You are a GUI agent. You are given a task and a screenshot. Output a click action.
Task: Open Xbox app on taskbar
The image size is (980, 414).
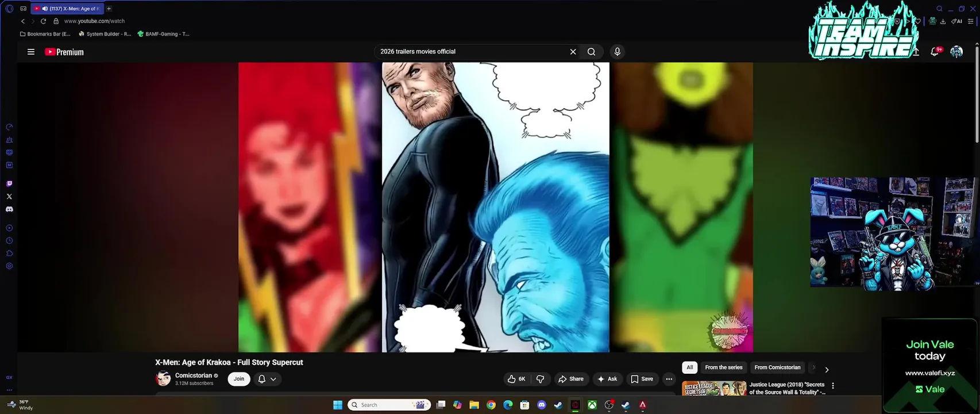(x=592, y=405)
